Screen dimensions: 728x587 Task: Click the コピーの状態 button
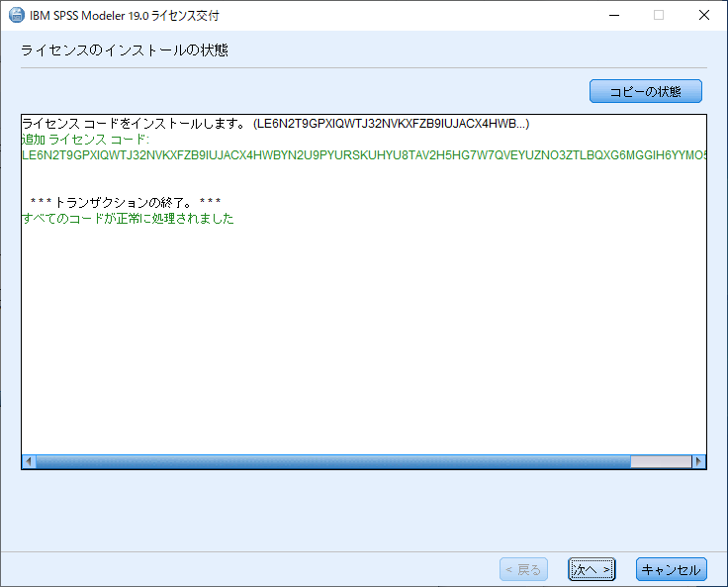[645, 91]
